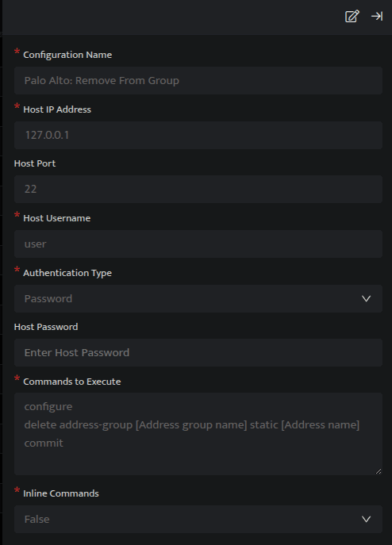Collapse the panel with arrow icon
The height and width of the screenshot is (545, 392).
[377, 16]
